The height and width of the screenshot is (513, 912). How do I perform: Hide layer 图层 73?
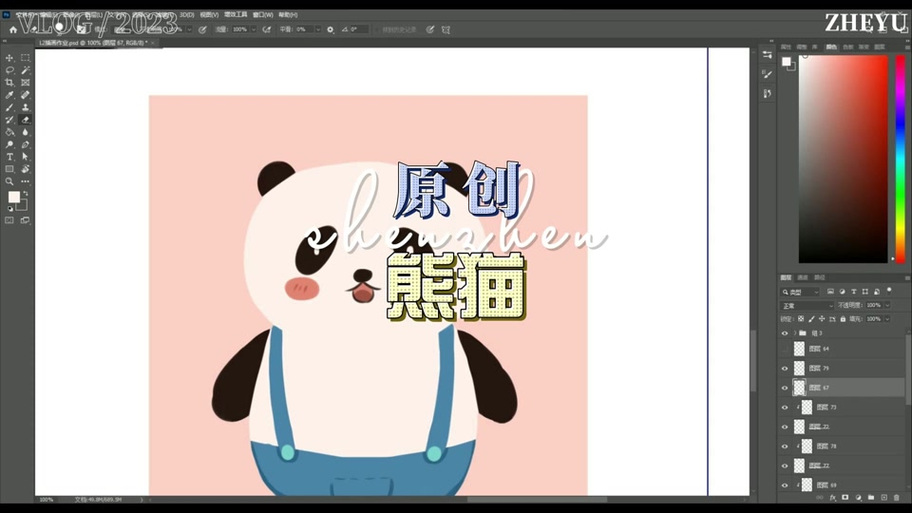pyautogui.click(x=785, y=407)
